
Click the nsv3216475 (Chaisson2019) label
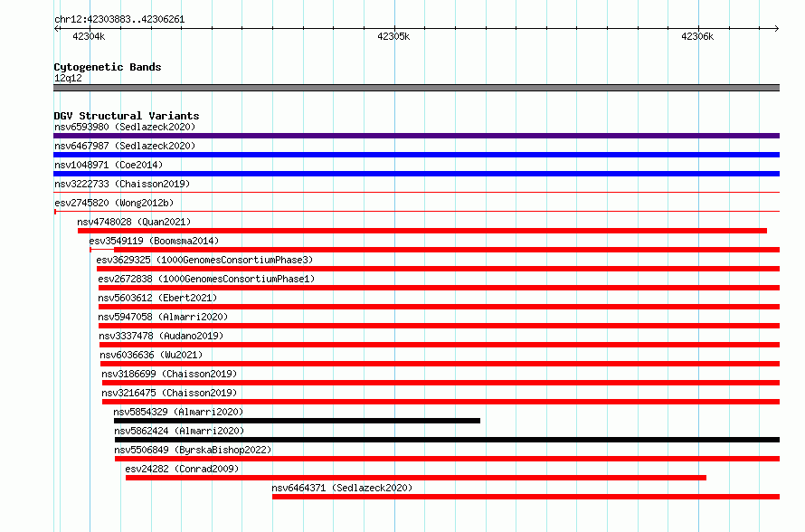point(169,393)
